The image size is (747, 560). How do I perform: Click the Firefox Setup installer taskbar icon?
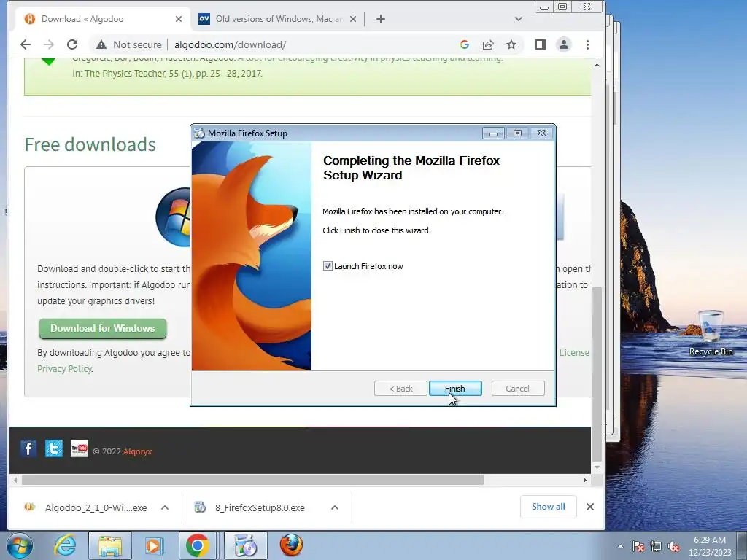tap(246, 545)
